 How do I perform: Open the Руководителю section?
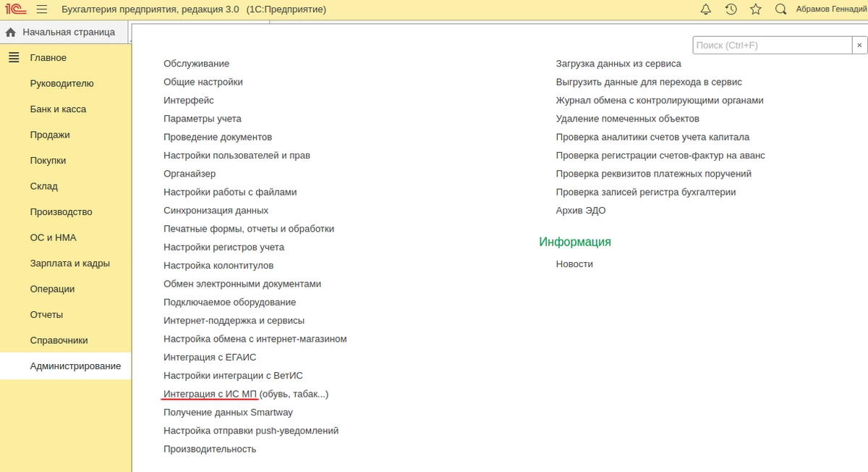click(61, 83)
